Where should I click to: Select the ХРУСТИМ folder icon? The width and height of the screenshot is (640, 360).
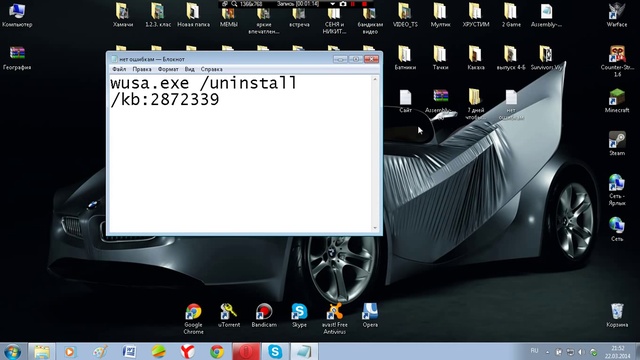click(x=476, y=15)
